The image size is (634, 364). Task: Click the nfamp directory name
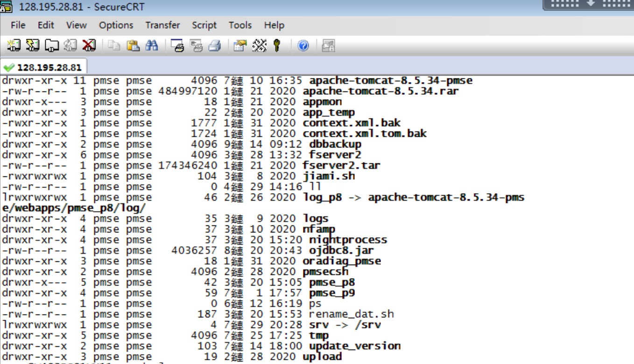[319, 229]
